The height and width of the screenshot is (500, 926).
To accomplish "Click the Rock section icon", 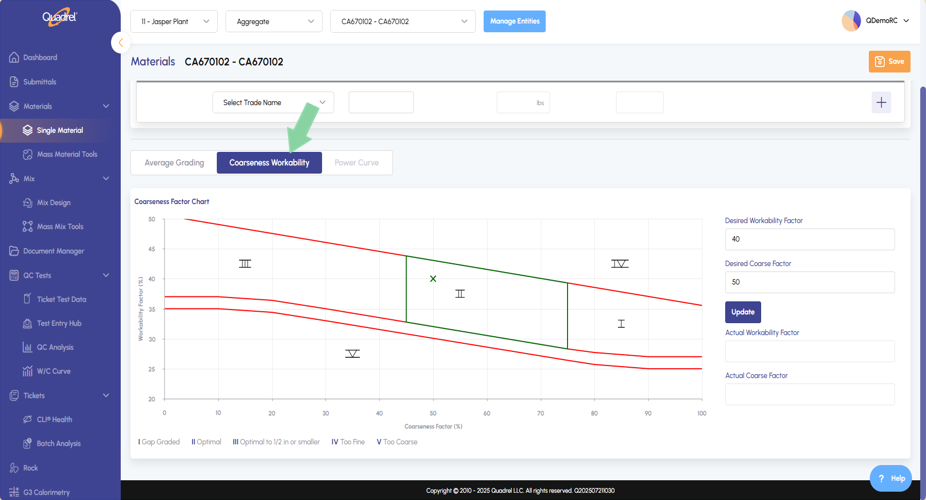I will click(14, 468).
